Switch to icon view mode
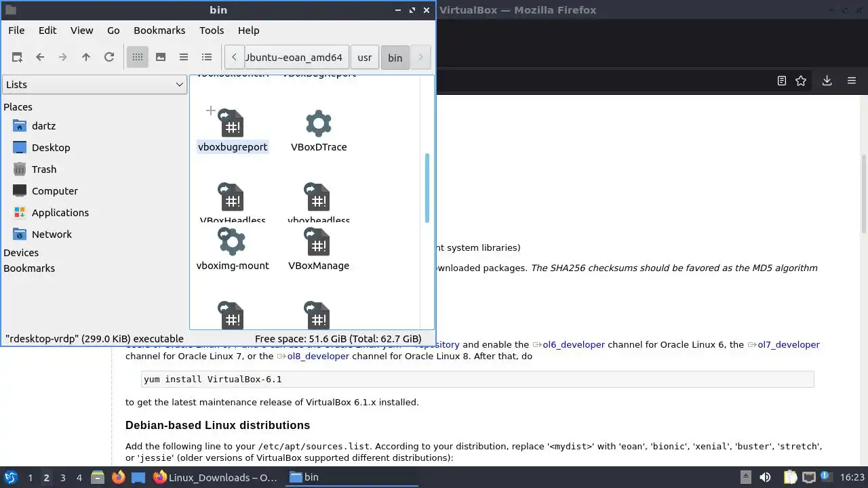The height and width of the screenshot is (488, 868). [x=138, y=58]
